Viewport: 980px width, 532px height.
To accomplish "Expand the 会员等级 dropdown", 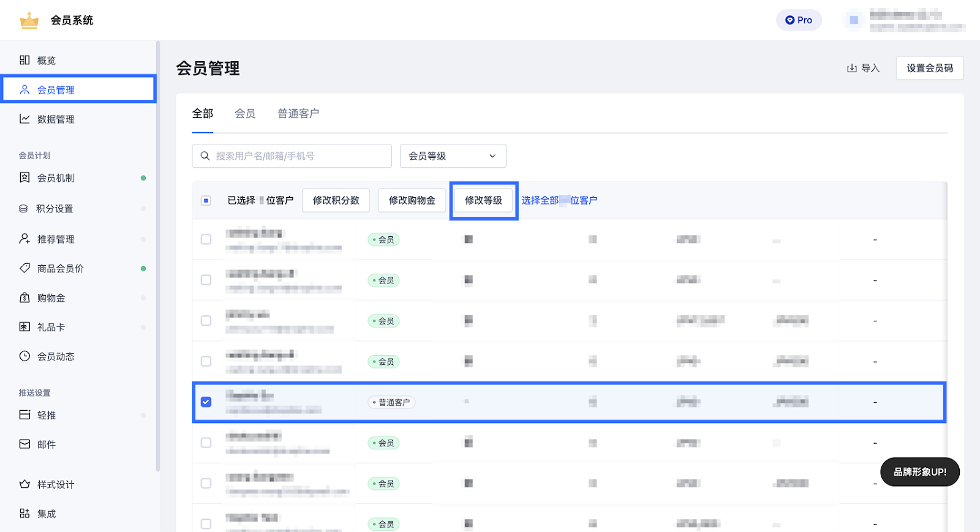I will pos(453,156).
